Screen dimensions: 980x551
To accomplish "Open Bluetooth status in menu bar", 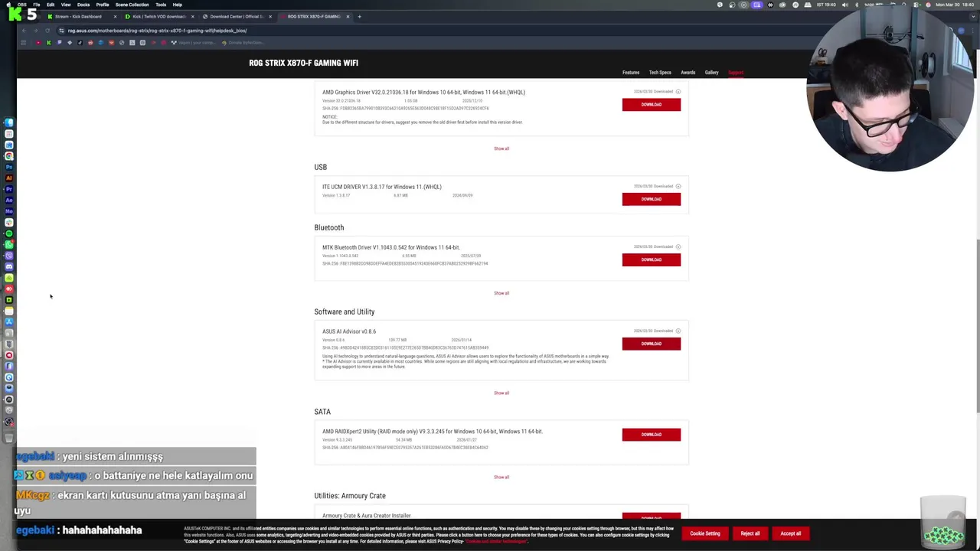I will pos(857,5).
